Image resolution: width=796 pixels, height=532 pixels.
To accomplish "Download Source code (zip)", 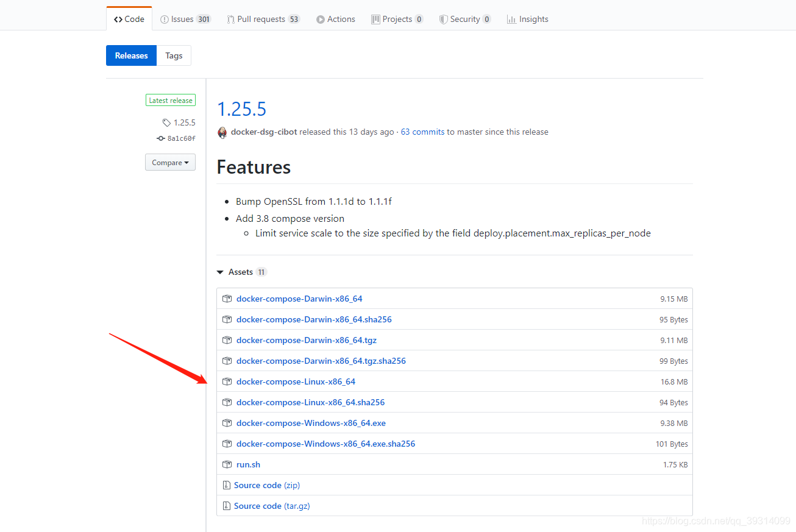I will tap(267, 485).
